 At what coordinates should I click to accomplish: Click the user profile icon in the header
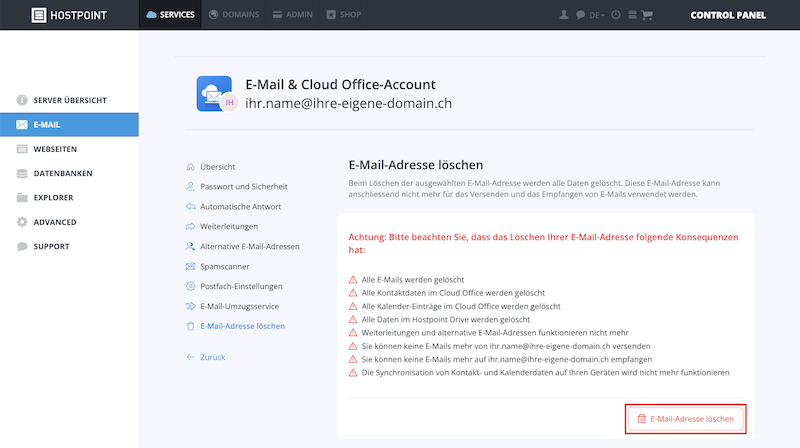(564, 15)
